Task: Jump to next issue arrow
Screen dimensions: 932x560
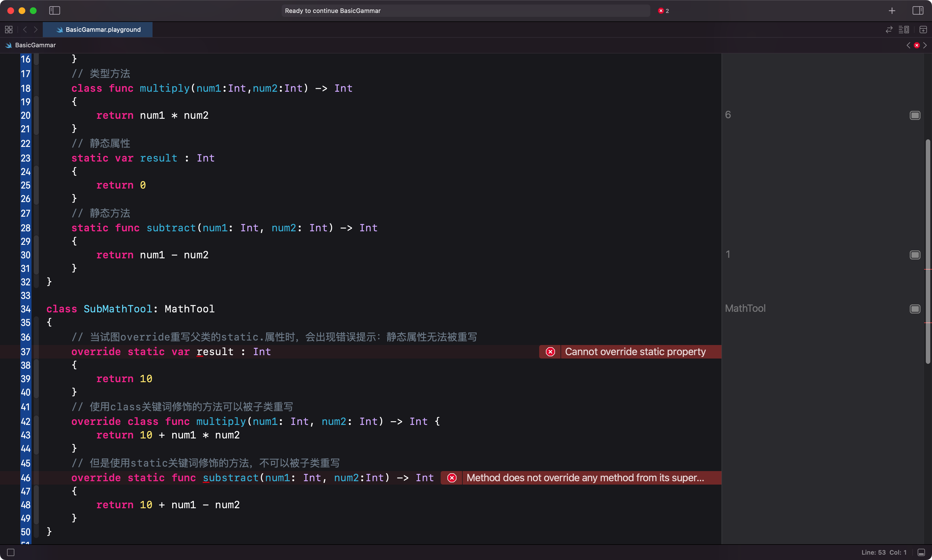Action: [x=925, y=45]
